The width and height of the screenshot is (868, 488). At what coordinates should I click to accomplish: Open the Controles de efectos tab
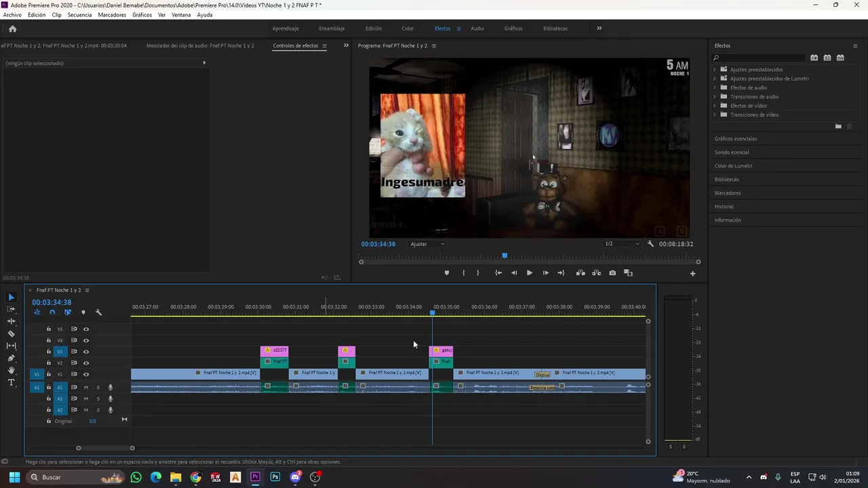[x=295, y=46]
